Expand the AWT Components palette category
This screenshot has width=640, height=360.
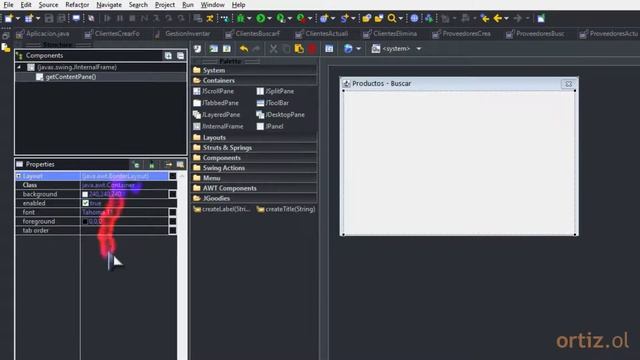[x=254, y=188]
